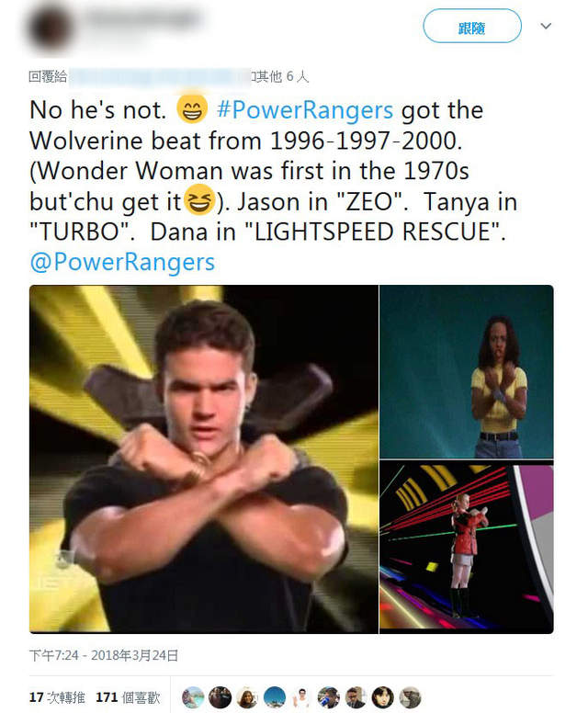Click the @PowerRangers mention link
588x713 pixels.
(x=122, y=262)
